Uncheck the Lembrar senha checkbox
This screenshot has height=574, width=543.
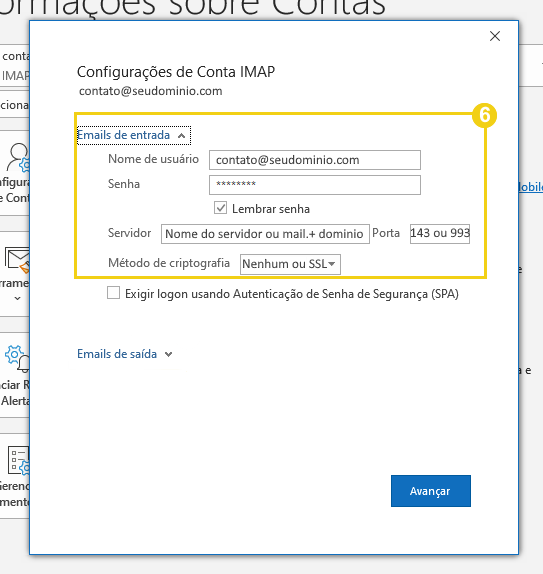(220, 208)
